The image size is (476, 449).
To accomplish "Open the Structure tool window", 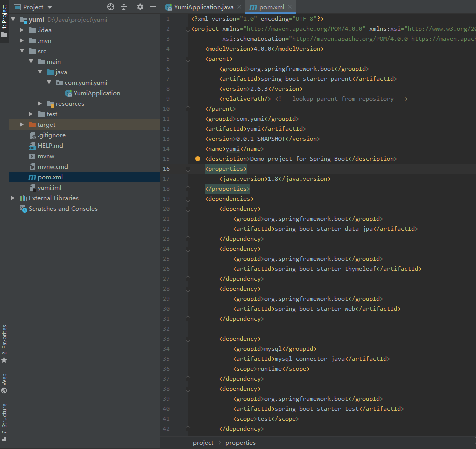I will [x=4, y=422].
